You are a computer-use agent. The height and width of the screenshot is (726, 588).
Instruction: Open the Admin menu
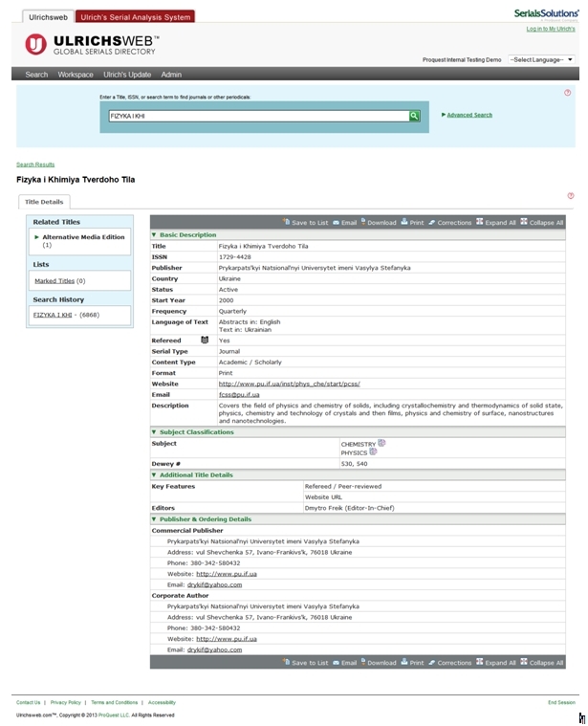[171, 75]
